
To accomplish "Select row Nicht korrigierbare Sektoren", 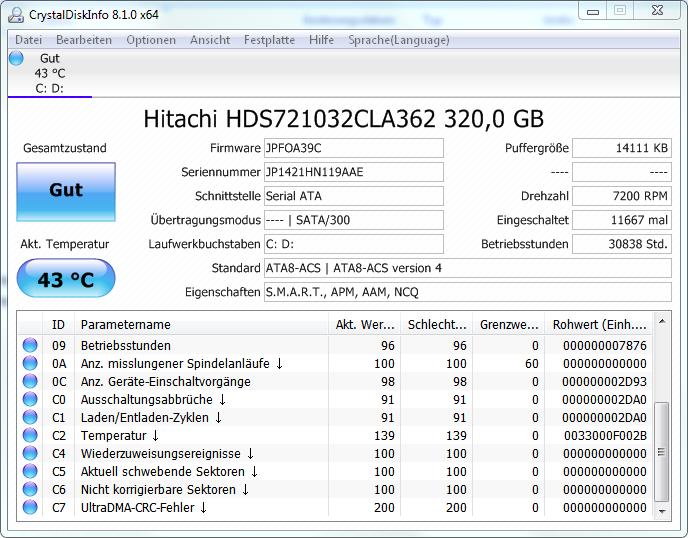I will [335, 489].
